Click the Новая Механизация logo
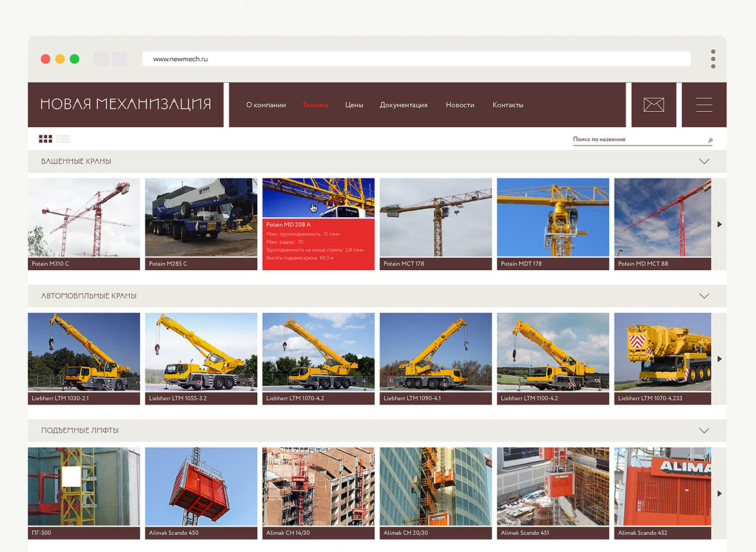Viewport: 756px width, 552px height. pos(125,104)
